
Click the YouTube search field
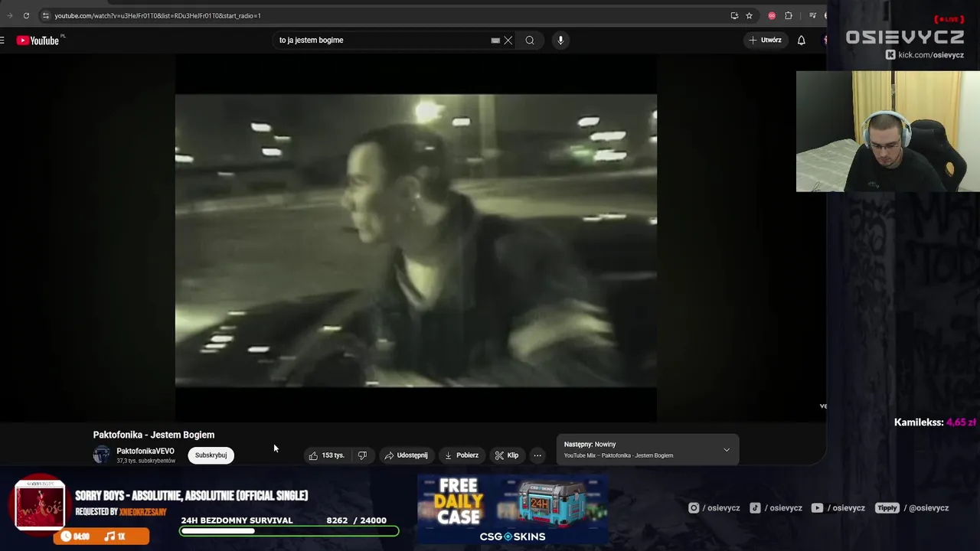383,40
